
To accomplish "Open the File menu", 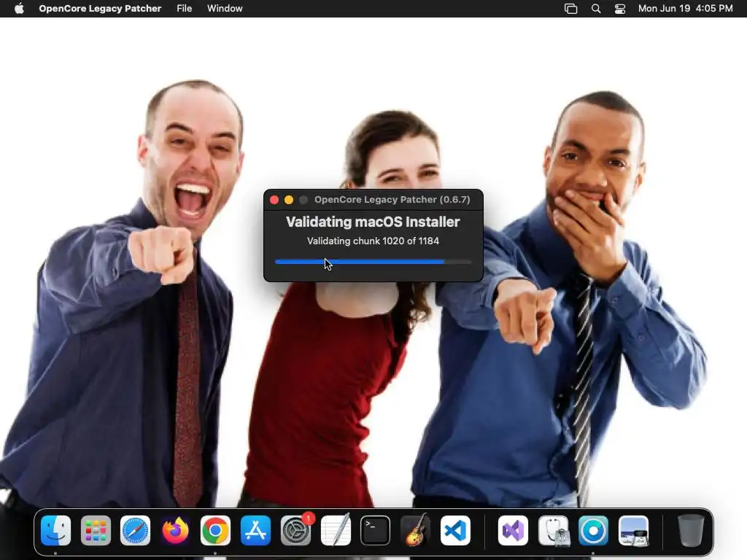I will [184, 9].
